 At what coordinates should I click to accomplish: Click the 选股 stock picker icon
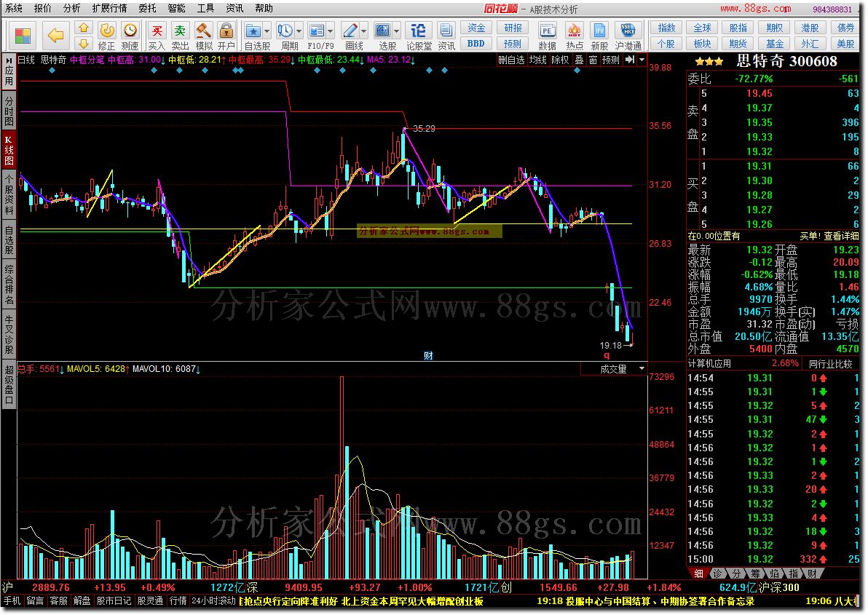(x=382, y=31)
